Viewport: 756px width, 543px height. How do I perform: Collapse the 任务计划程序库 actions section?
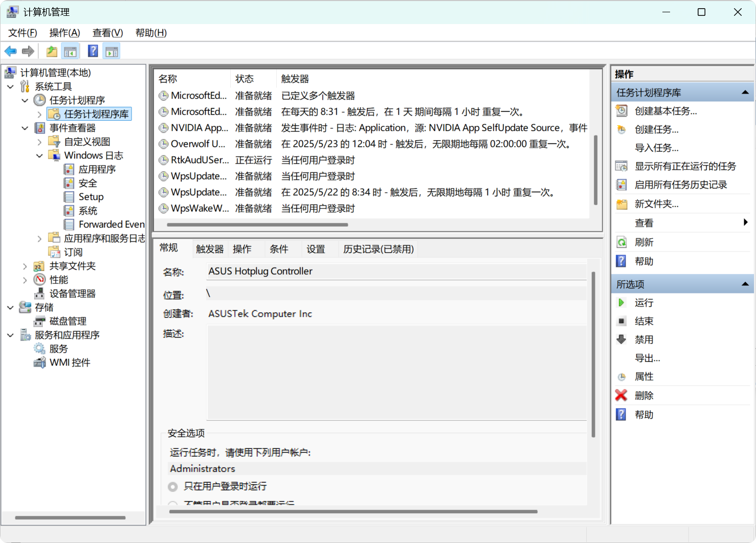coord(745,93)
